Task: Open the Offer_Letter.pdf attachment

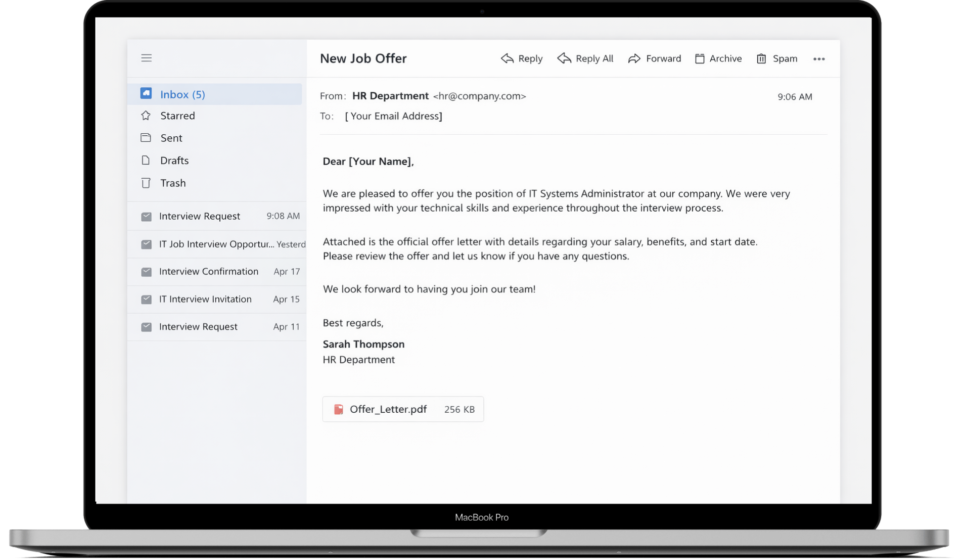Action: pyautogui.click(x=403, y=409)
